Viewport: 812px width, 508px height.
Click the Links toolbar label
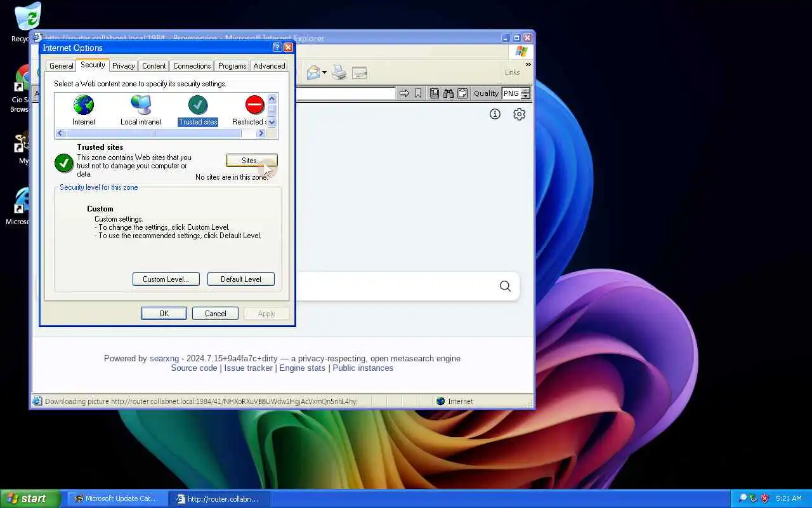pos(512,72)
